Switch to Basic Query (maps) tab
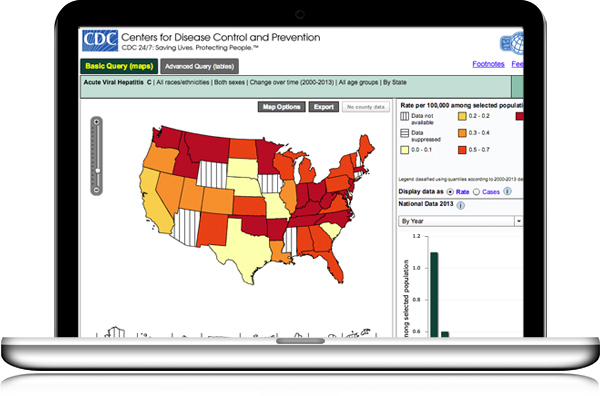This screenshot has width=600, height=396. pos(119,66)
